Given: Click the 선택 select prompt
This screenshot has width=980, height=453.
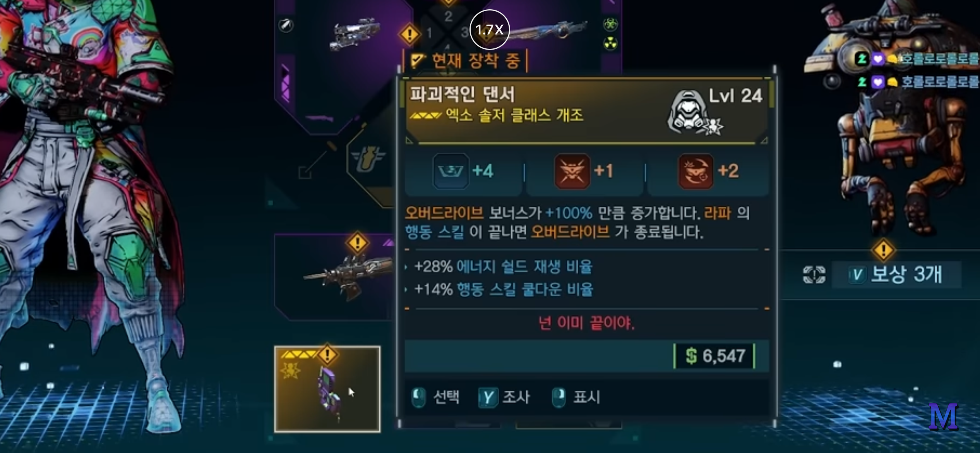Looking at the screenshot, I should pos(435,397).
